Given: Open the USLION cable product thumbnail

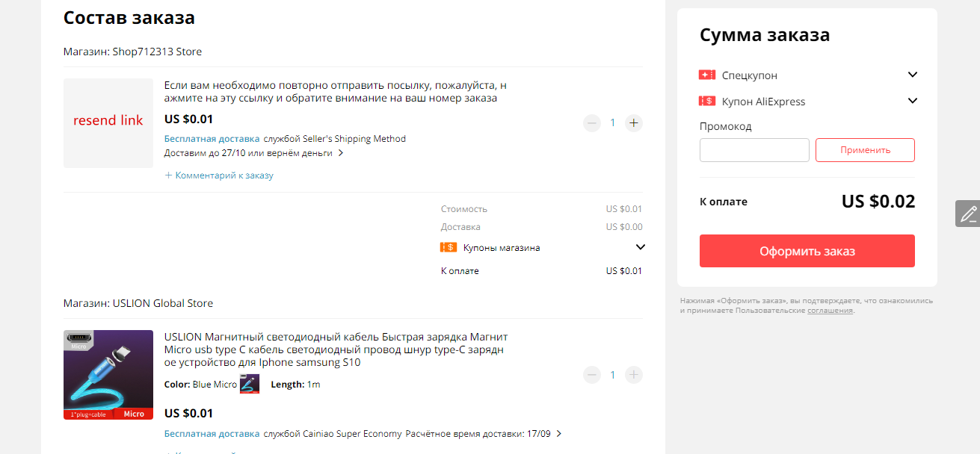Looking at the screenshot, I should click(108, 375).
